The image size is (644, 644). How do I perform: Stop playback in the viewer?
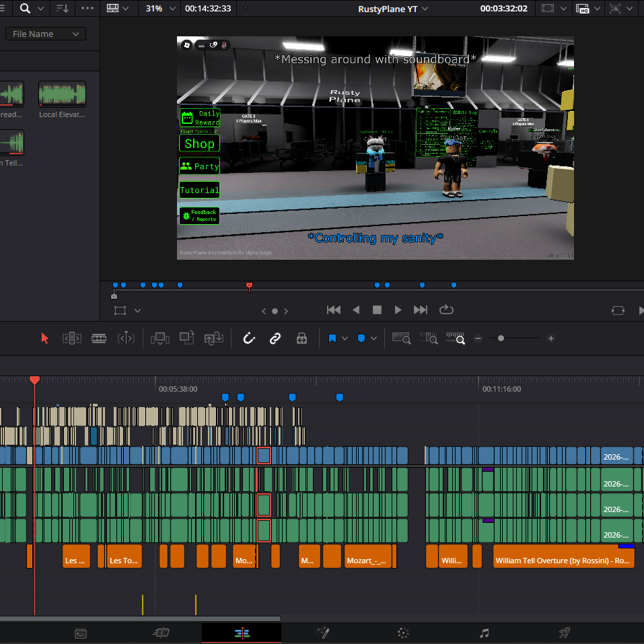point(377,310)
